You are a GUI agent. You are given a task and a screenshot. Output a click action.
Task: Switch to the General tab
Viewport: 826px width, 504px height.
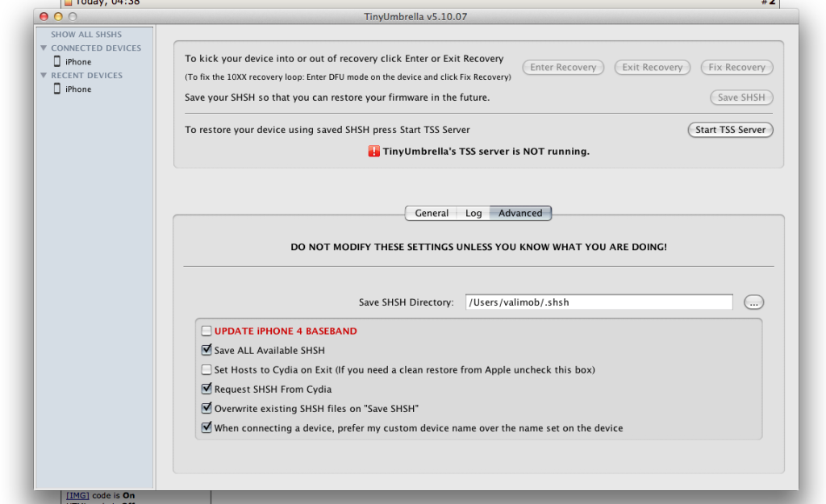coord(432,213)
